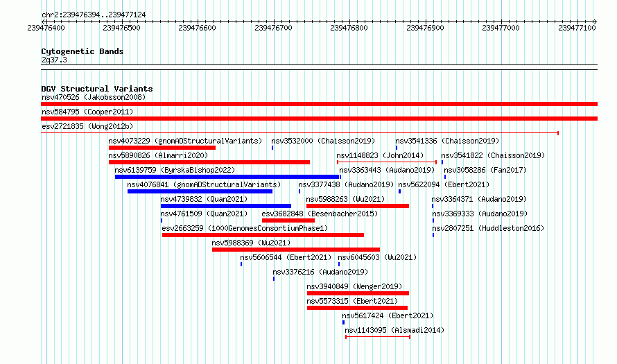Click red bar under nsv5988263
This screenshot has height=364, width=617.
(358, 206)
